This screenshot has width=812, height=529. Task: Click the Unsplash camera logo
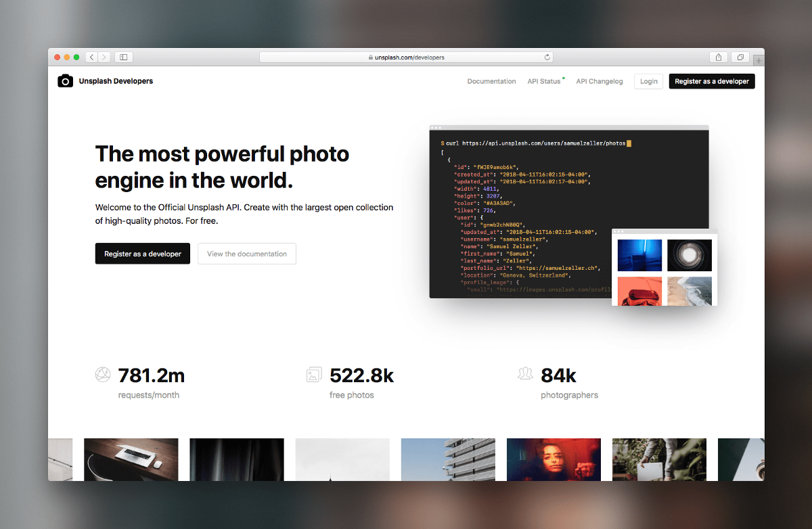(66, 80)
